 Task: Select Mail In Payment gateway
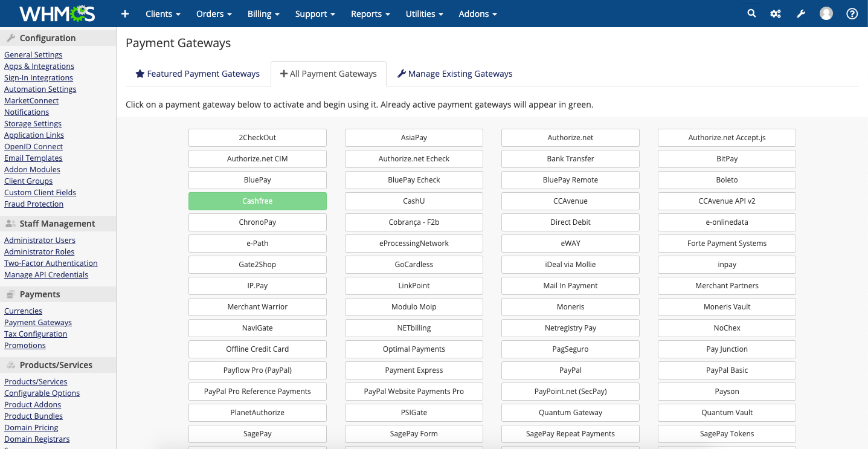pyautogui.click(x=570, y=286)
